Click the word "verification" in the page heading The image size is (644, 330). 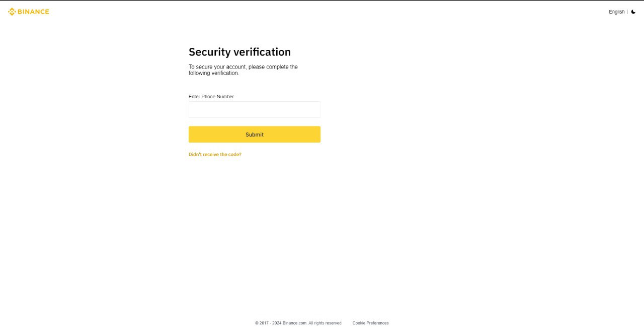[262, 52]
